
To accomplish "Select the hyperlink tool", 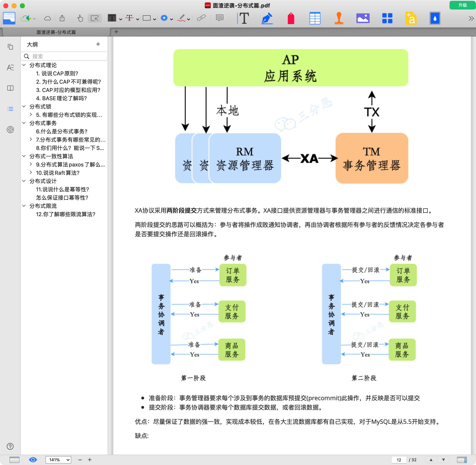I will coord(202,18).
